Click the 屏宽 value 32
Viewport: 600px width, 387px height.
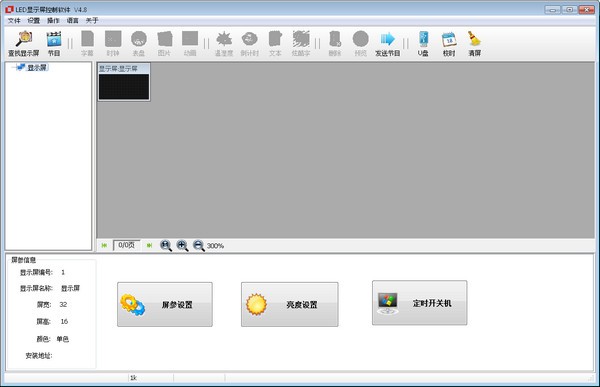(63, 305)
